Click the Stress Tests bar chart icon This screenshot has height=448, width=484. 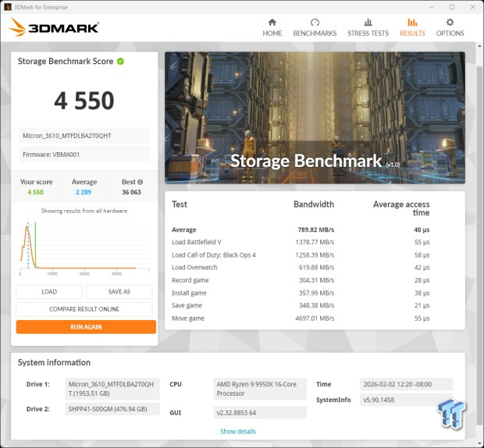point(368,23)
